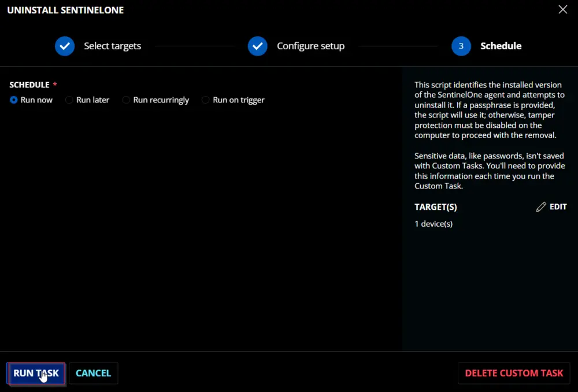
Task: Select the Run later radio option
Action: coord(69,100)
